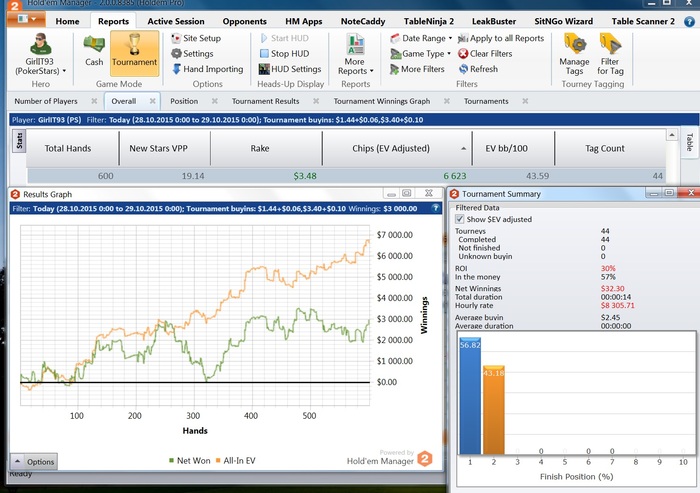
Task: Click the vertical Stats side button
Action: (19, 141)
